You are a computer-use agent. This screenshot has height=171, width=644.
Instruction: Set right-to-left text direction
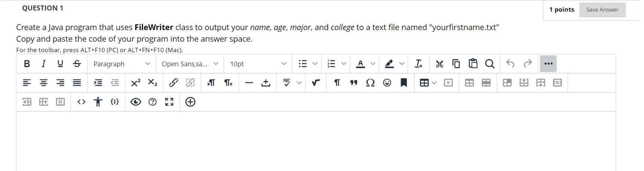click(x=228, y=83)
